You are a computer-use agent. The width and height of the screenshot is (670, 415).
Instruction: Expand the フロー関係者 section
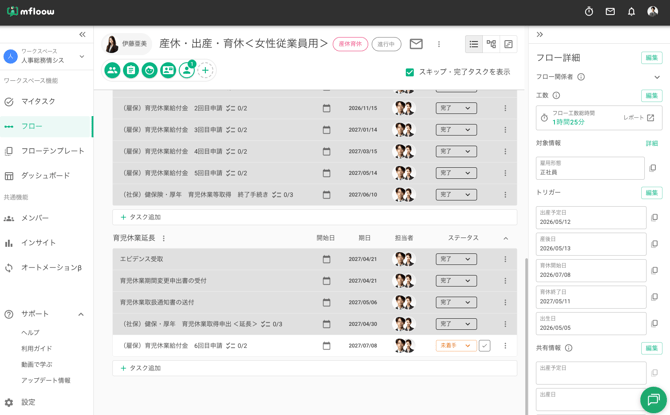(657, 77)
